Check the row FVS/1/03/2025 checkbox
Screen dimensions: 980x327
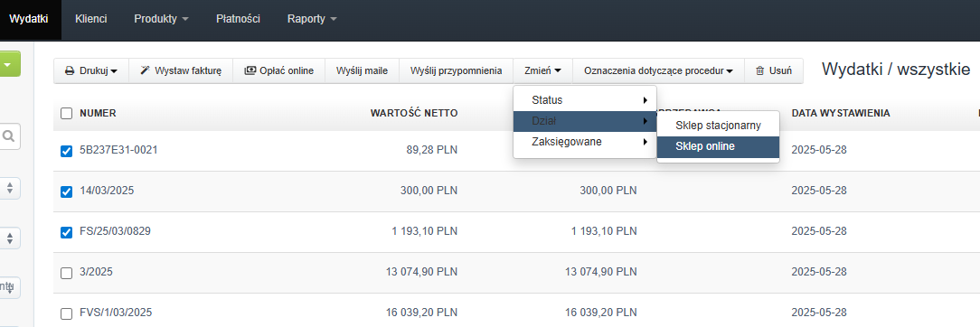[66, 313]
